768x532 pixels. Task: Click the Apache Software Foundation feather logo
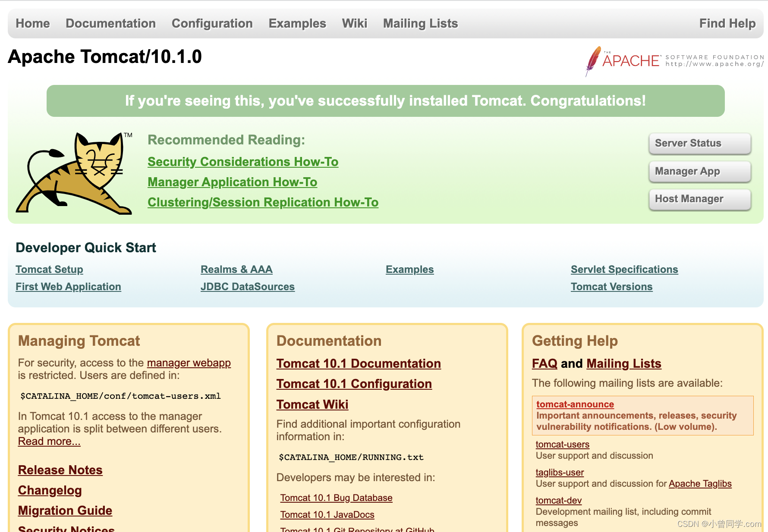[x=674, y=61]
